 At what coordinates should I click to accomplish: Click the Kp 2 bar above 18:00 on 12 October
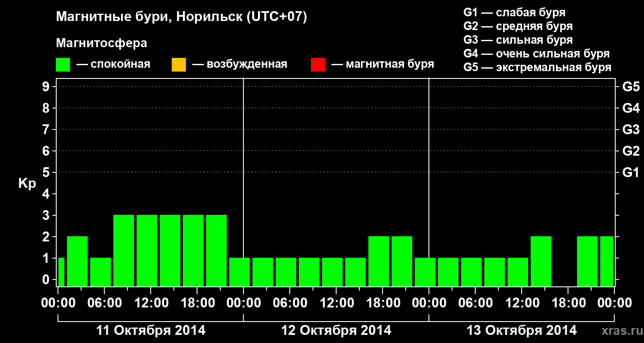point(379,261)
